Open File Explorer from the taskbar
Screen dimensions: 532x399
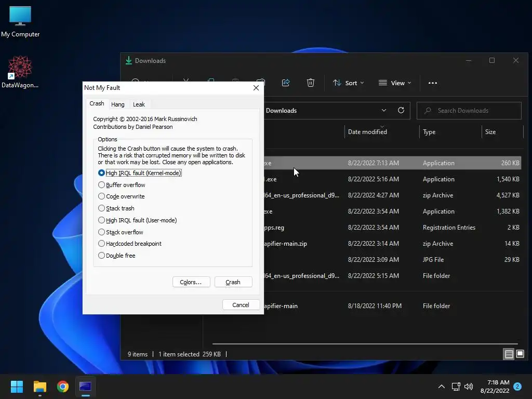39,387
